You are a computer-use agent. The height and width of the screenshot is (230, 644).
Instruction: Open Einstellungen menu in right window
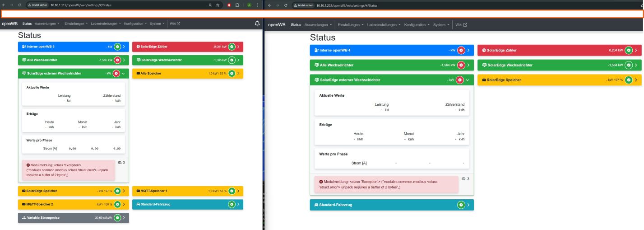pos(350,25)
